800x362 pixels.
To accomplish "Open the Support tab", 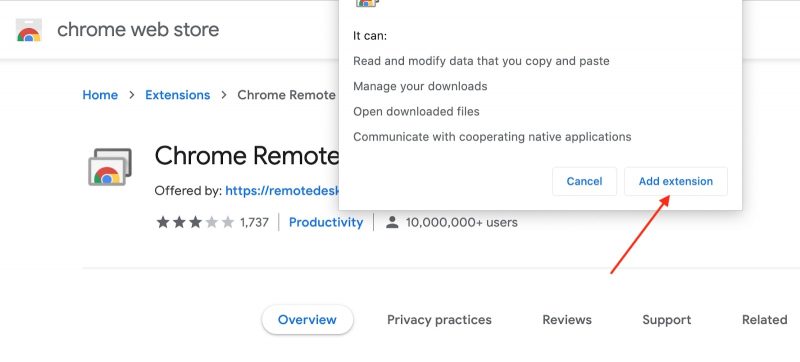I will 666,320.
